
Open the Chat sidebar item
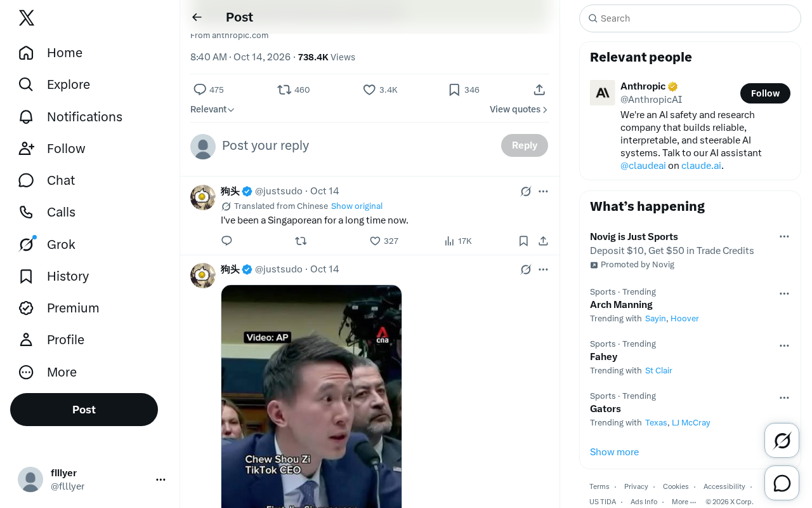point(47,180)
